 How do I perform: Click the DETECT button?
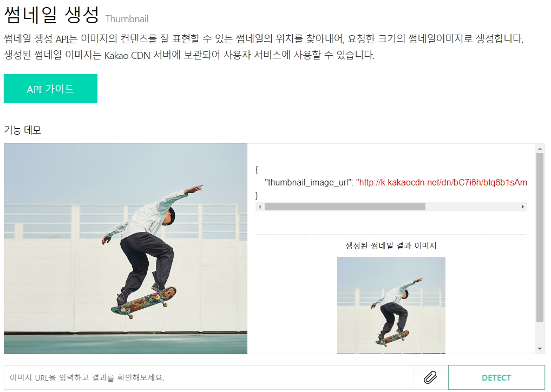pos(496,377)
